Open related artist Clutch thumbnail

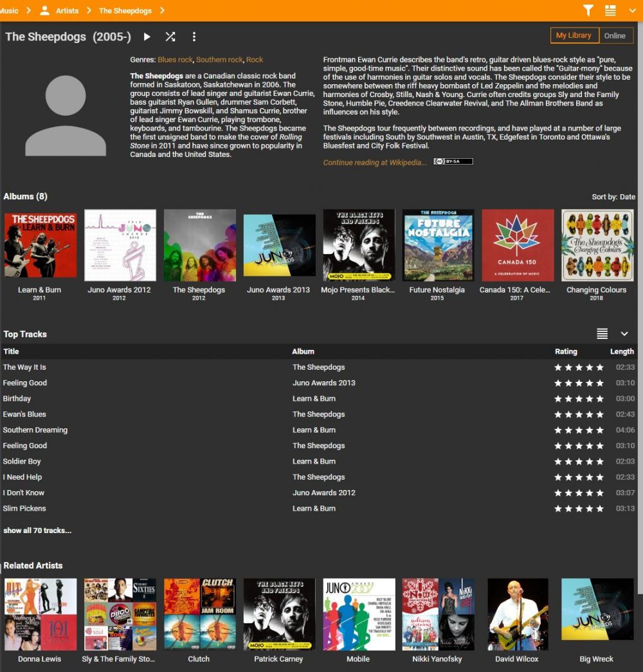199,614
